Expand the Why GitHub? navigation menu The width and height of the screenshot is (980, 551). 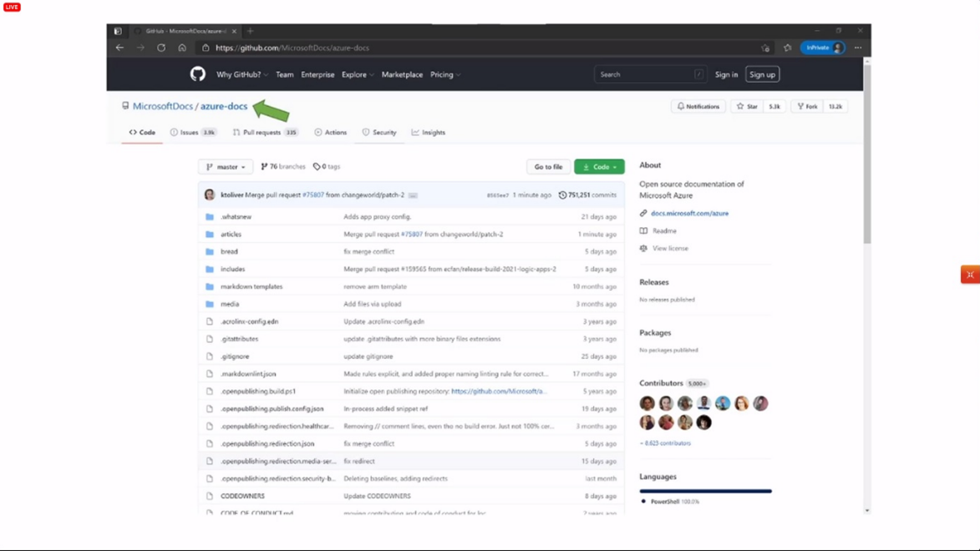click(242, 74)
